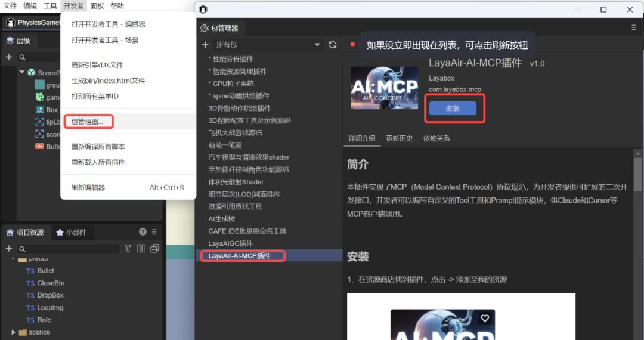Collapse the Scene2D tree node
Viewport: 644px width, 340px height.
pos(22,72)
